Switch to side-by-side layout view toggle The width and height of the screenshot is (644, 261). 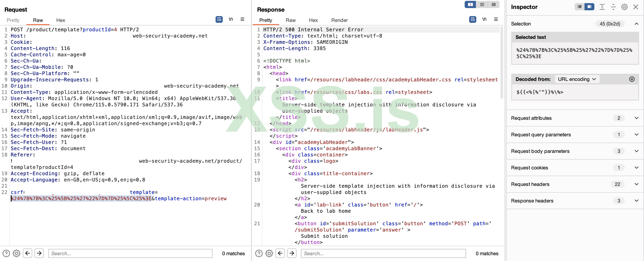pyautogui.click(x=470, y=4)
